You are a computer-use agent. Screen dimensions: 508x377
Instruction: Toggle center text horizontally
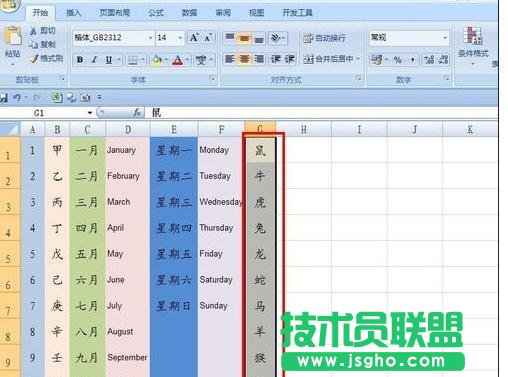click(244, 59)
